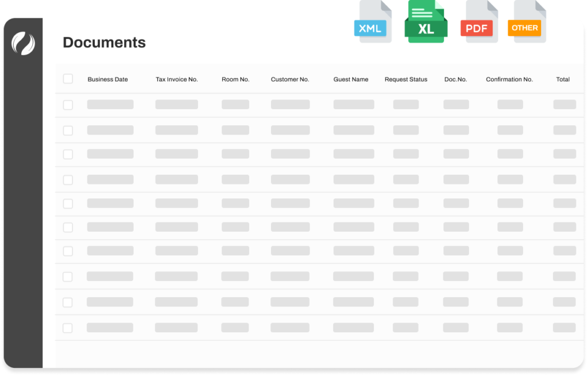Sort by Business Date column header
The image size is (588, 376).
click(x=107, y=79)
